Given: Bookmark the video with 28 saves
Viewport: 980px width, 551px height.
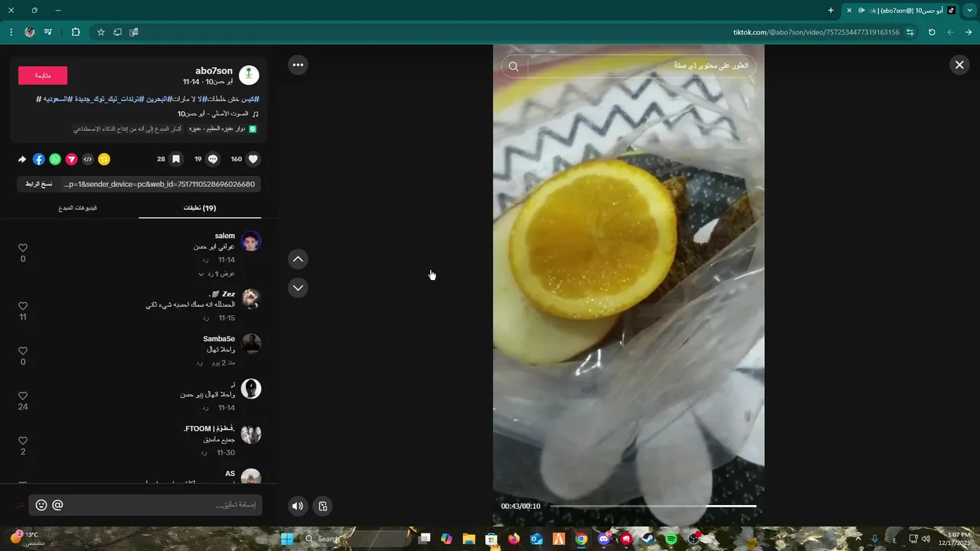Looking at the screenshot, I should 175,159.
